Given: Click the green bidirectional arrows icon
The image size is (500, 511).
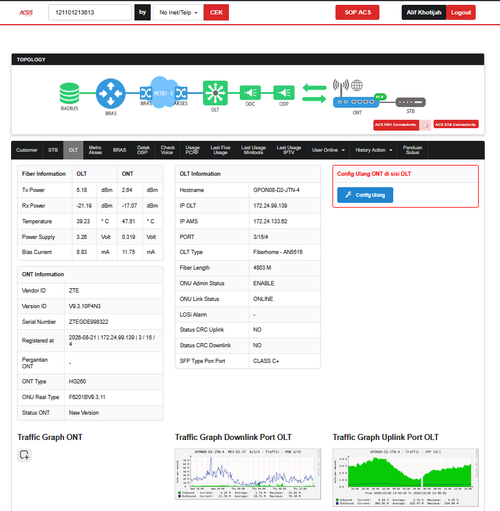Looking at the screenshot, I should (x=314, y=93).
